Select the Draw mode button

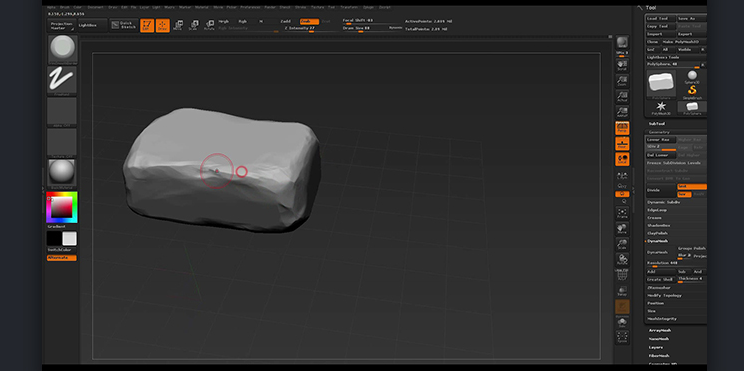[x=163, y=26]
